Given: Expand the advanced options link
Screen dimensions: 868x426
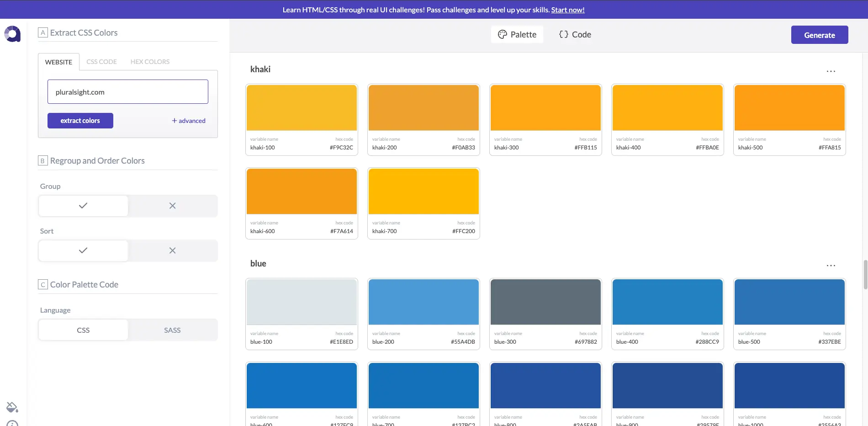Looking at the screenshot, I should (x=189, y=121).
